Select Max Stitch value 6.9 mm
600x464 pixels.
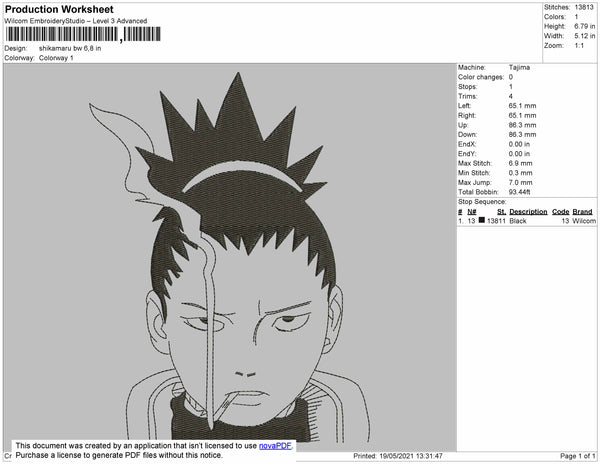[x=520, y=163]
